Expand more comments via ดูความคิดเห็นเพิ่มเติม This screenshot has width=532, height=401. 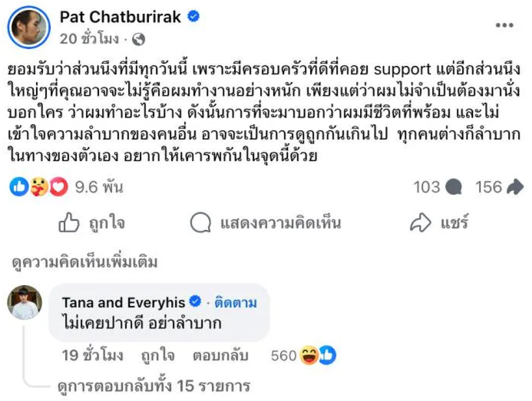point(84,263)
